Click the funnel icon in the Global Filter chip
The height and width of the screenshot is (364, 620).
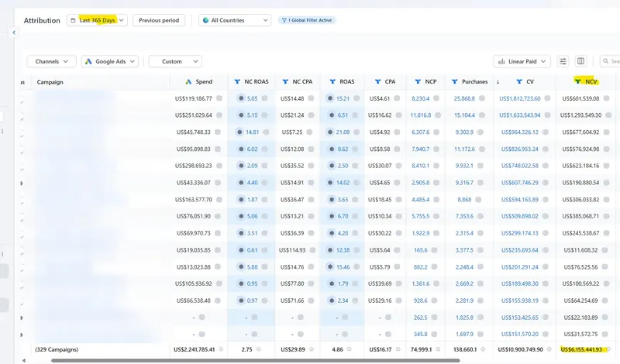284,20
